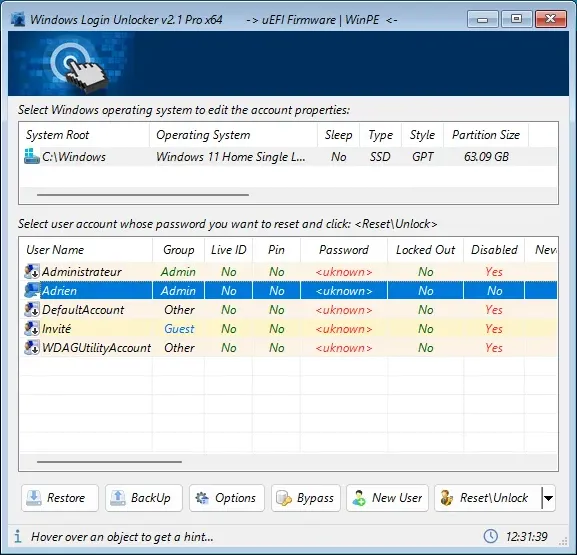
Task: Click the key-user icon on Reset\Unlock
Action: tap(447, 498)
